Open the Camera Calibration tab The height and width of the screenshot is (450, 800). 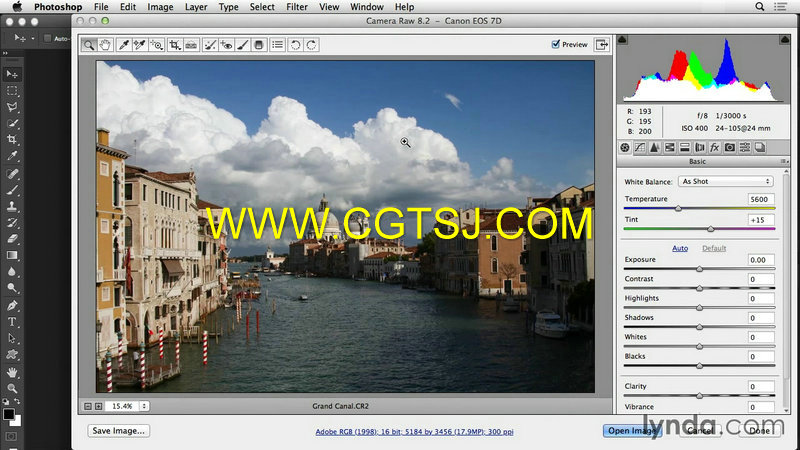[x=730, y=147]
